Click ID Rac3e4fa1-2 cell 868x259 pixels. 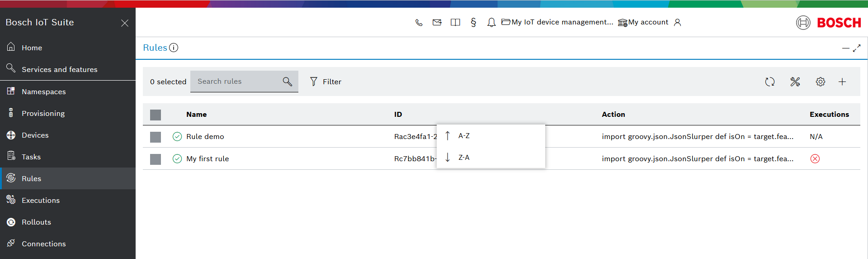click(x=415, y=136)
